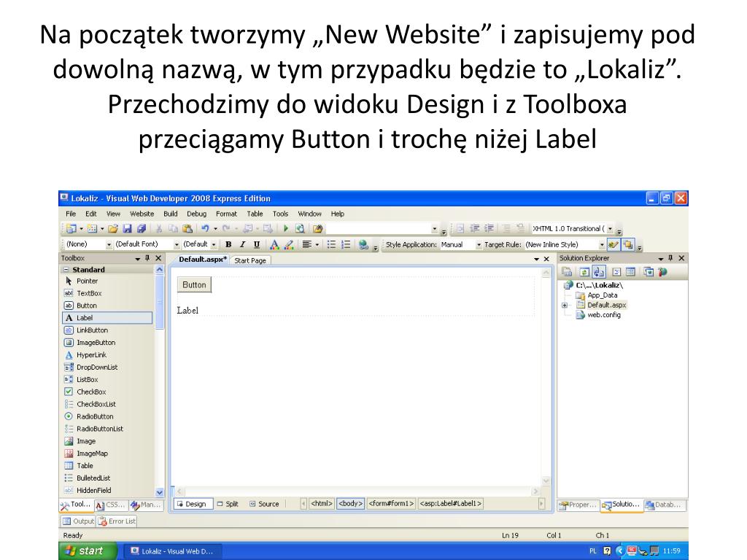The height and width of the screenshot is (560, 747).
Task: Click the Foreground Color letter A icon
Action: [274, 244]
